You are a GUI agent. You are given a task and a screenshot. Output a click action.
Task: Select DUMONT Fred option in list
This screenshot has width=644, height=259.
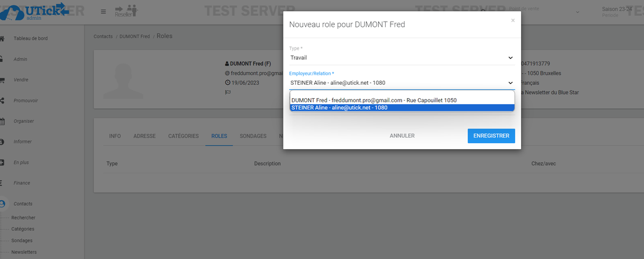(374, 100)
